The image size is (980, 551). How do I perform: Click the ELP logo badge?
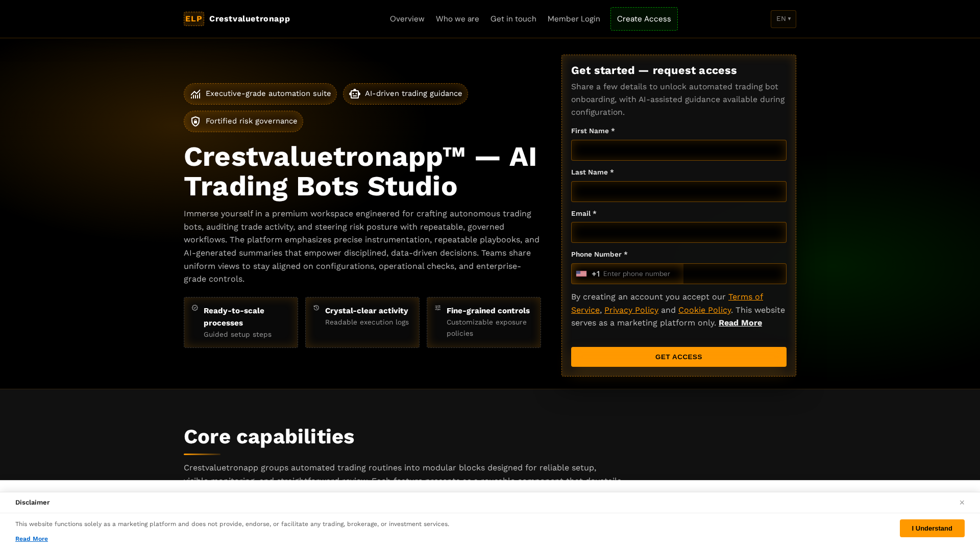pyautogui.click(x=193, y=19)
